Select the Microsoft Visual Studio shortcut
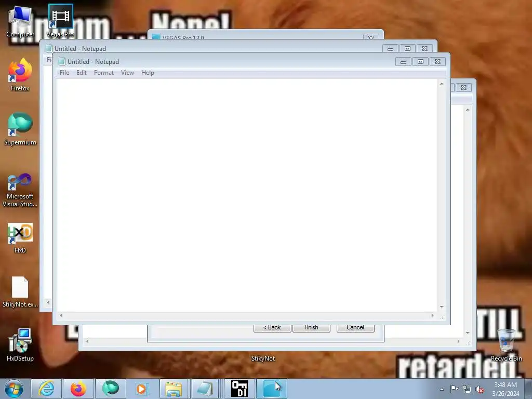Image resolution: width=532 pixels, height=399 pixels. [20, 190]
